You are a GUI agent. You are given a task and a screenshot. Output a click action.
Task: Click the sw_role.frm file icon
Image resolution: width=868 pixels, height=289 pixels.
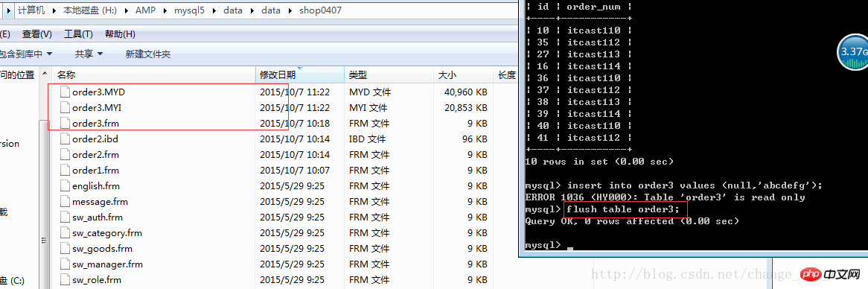tap(64, 279)
